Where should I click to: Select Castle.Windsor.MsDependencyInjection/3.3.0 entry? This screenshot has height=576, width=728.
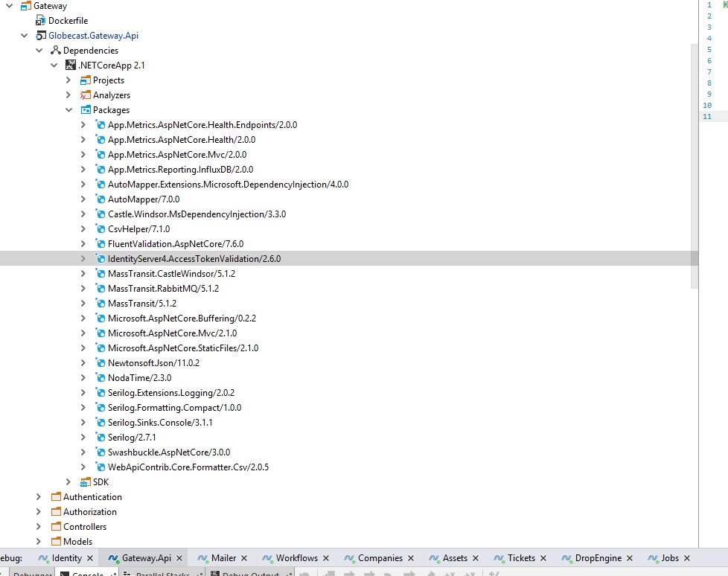pos(197,214)
